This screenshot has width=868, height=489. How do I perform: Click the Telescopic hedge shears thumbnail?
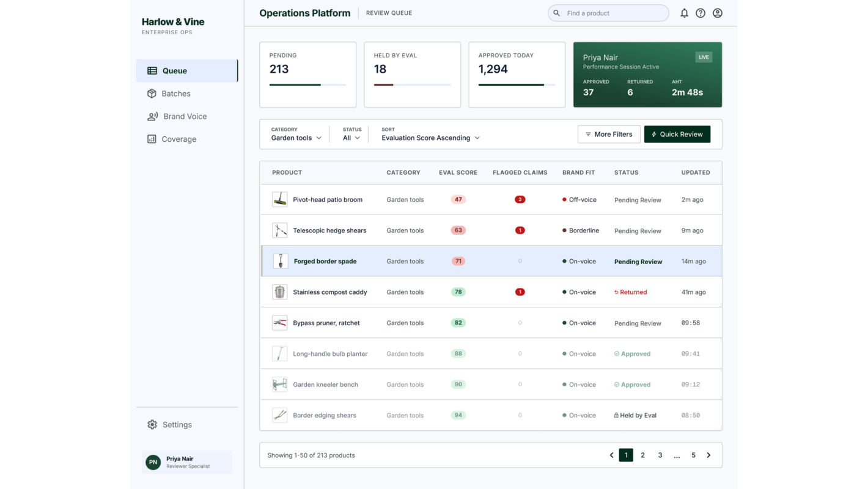(x=280, y=230)
